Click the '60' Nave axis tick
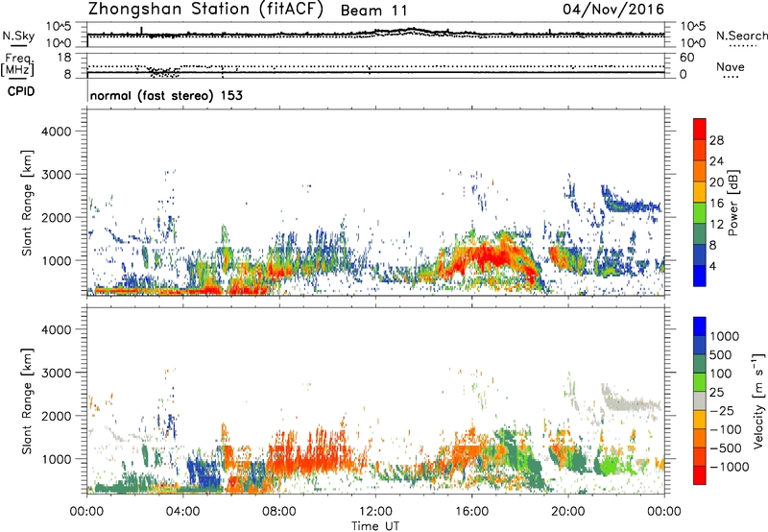Image resolution: width=768 pixels, height=532 pixels. pyautogui.click(x=686, y=58)
